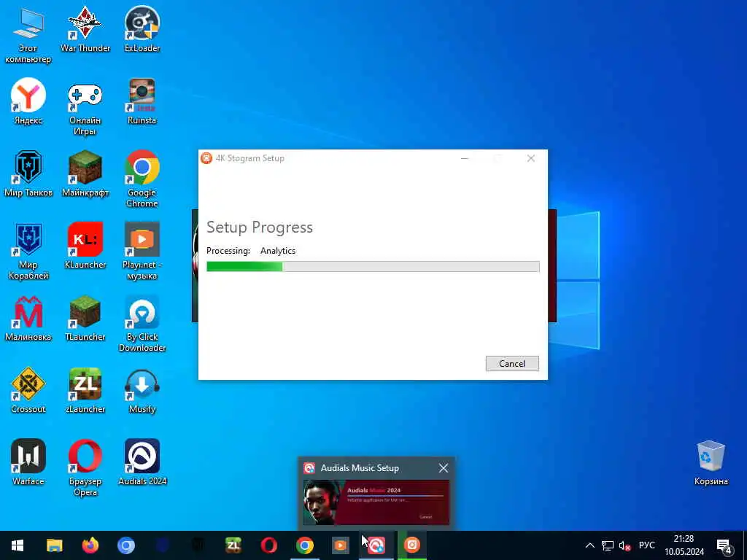Viewport: 747px width, 560px height.
Task: Launch the 'Мир Кораблей' shortcut
Action: click(x=28, y=252)
